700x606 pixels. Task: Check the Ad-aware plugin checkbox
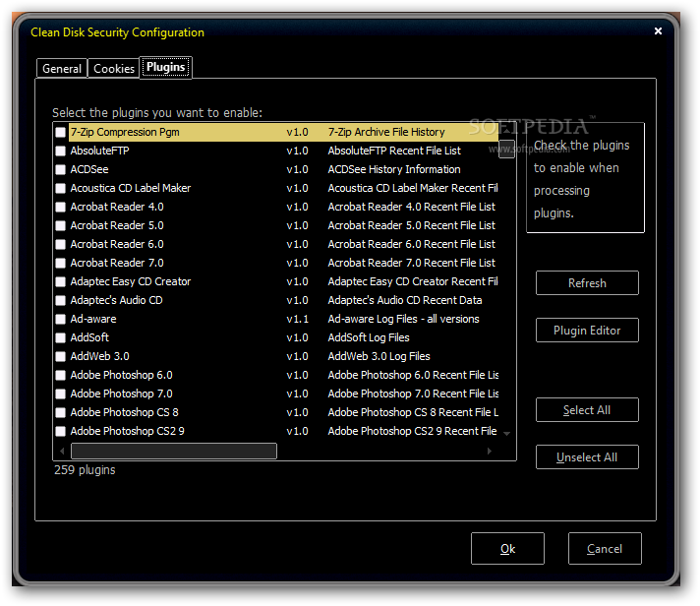tap(60, 320)
